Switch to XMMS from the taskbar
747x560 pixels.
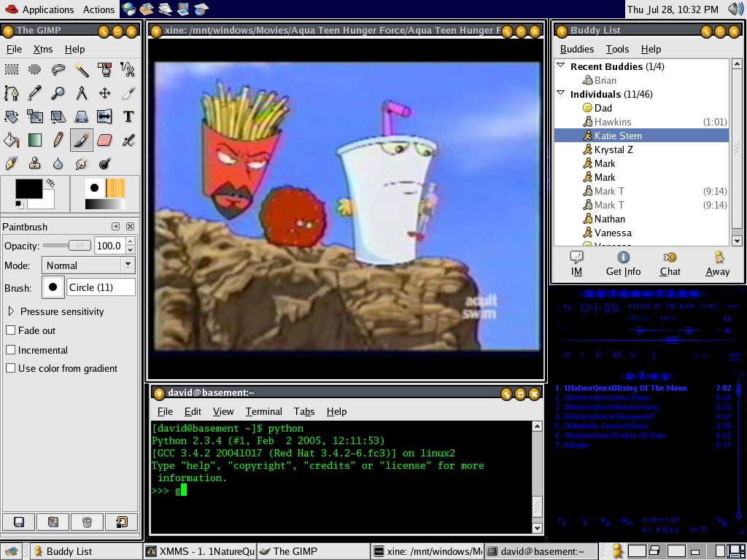pyautogui.click(x=200, y=551)
